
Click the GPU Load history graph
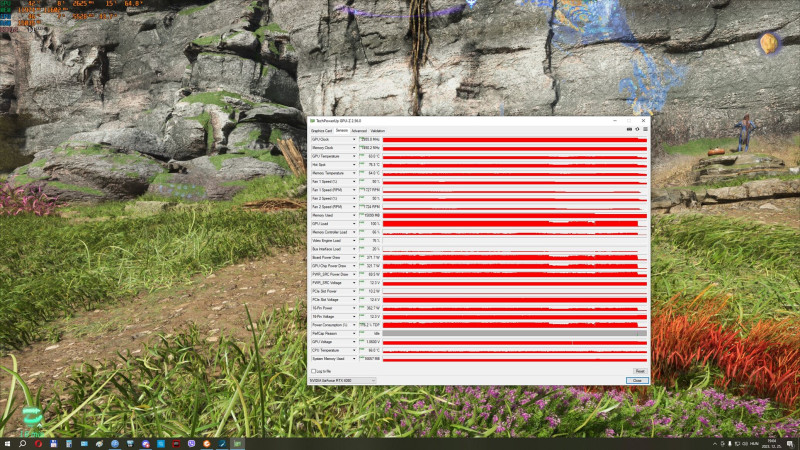(x=515, y=224)
